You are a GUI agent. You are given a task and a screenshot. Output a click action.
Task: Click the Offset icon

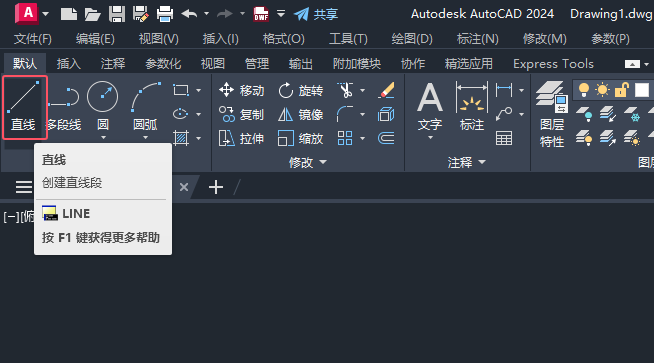tap(386, 138)
